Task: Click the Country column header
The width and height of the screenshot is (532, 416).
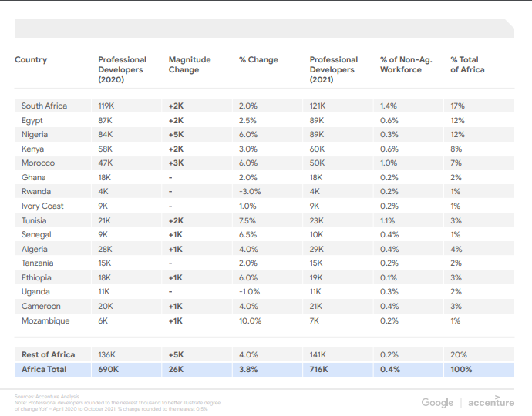Action: tap(31, 60)
